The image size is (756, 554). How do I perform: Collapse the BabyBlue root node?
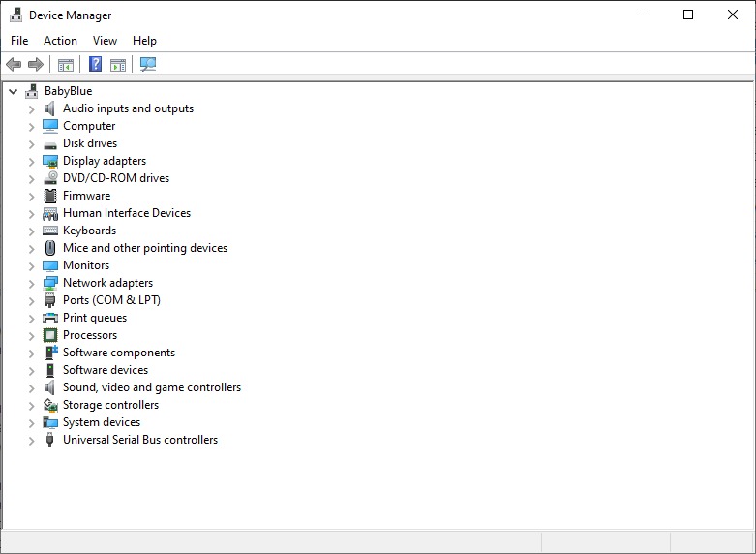[13, 91]
